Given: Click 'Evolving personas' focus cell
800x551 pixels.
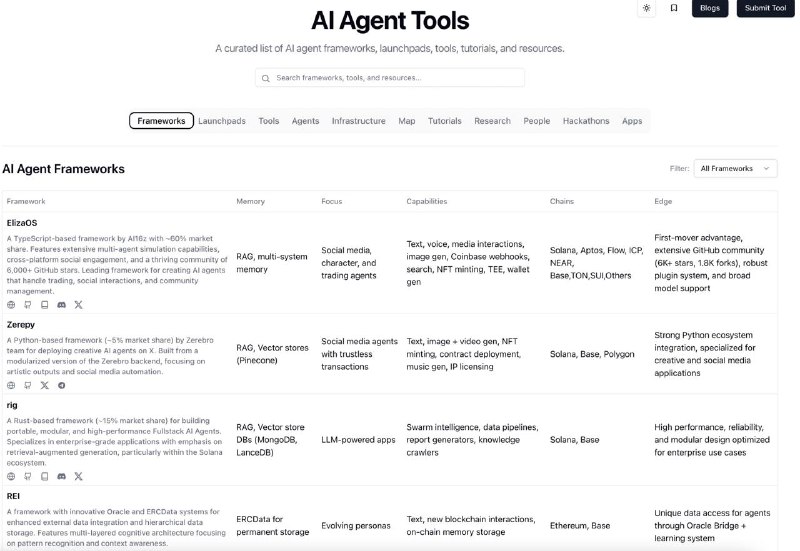Looking at the screenshot, I should pos(356,525).
